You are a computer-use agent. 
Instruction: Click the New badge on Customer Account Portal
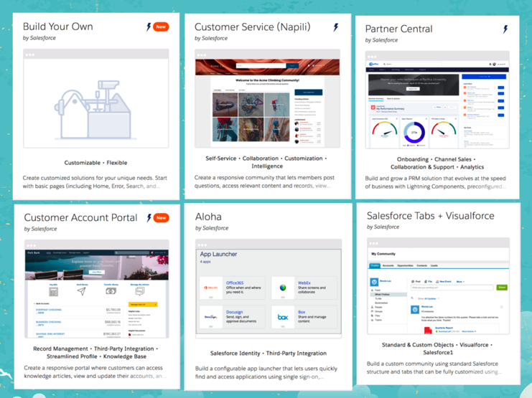click(x=161, y=218)
